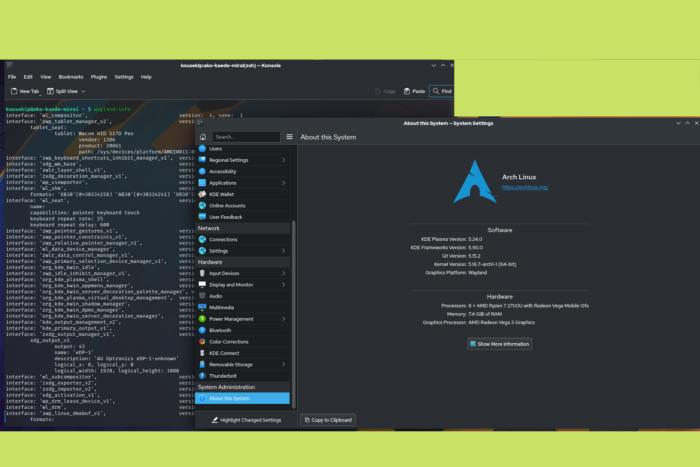Click the sidebar vertical scrollbar
The height and width of the screenshot is (467, 700).
pos(293,313)
